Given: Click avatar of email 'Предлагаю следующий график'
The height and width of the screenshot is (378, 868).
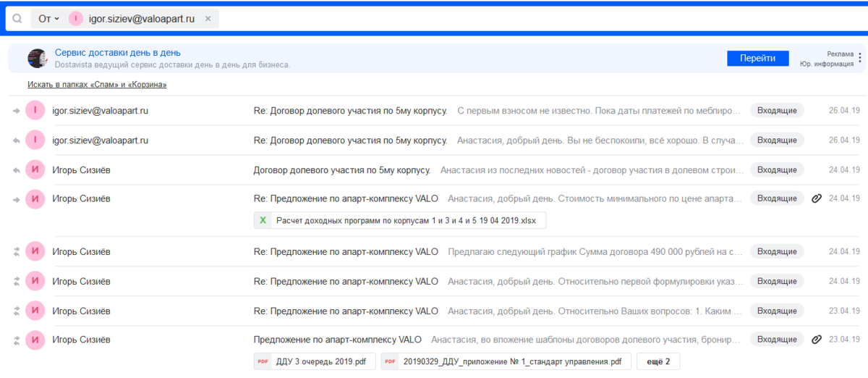Looking at the screenshot, I should coord(35,252).
